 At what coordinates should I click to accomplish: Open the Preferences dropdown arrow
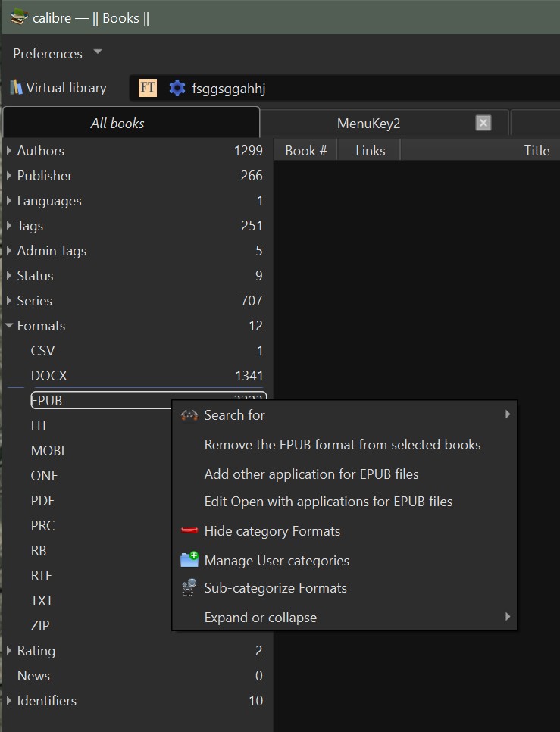pyautogui.click(x=97, y=52)
